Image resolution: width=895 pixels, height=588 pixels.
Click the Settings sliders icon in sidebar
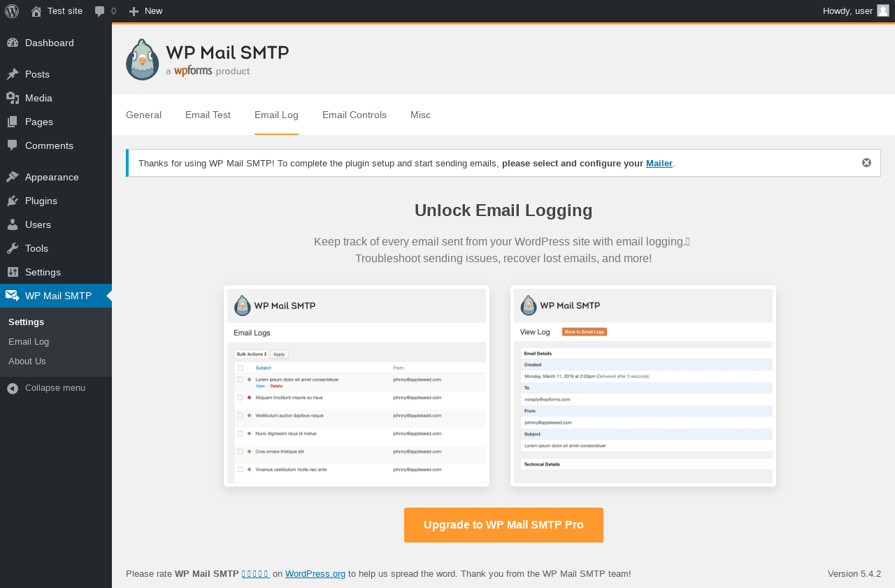pos(13,272)
